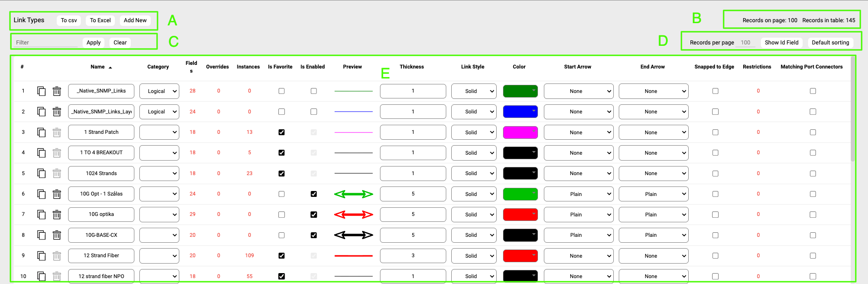Expand Link Style dropdown for 12 Strand Fiber
Image resolution: width=868 pixels, height=284 pixels.
point(474,256)
